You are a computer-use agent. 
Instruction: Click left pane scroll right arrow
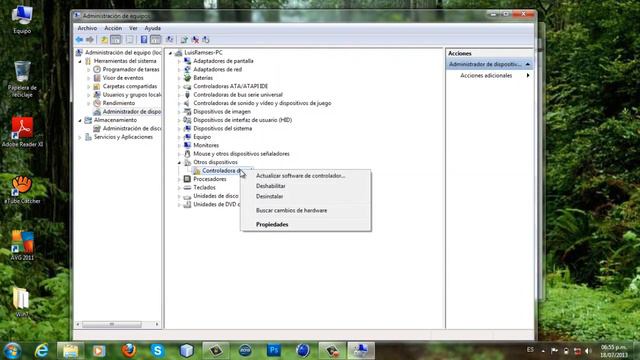157,324
